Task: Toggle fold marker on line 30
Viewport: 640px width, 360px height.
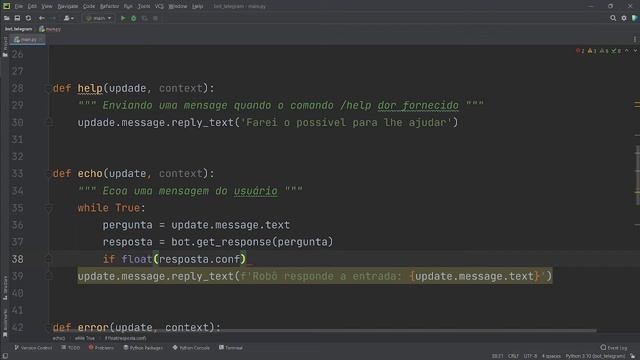Action: [x=49, y=122]
